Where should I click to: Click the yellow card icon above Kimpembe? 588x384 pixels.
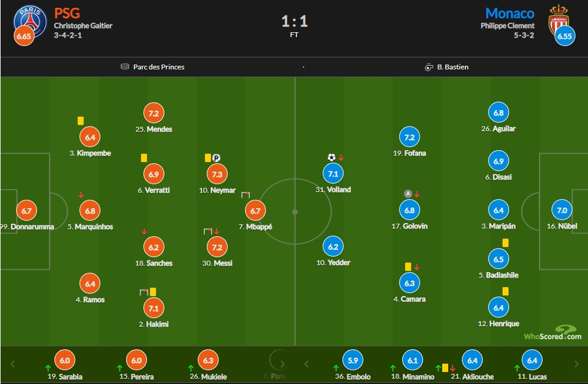point(81,121)
